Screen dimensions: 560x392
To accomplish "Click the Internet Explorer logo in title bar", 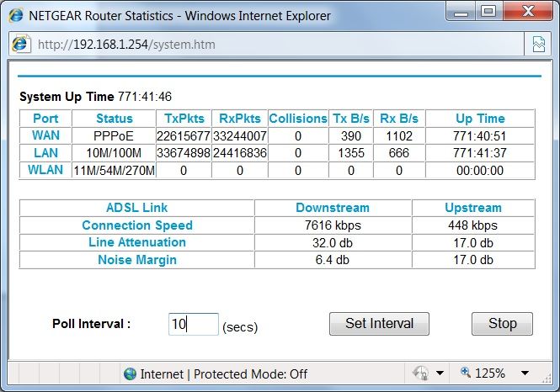I will coord(16,16).
